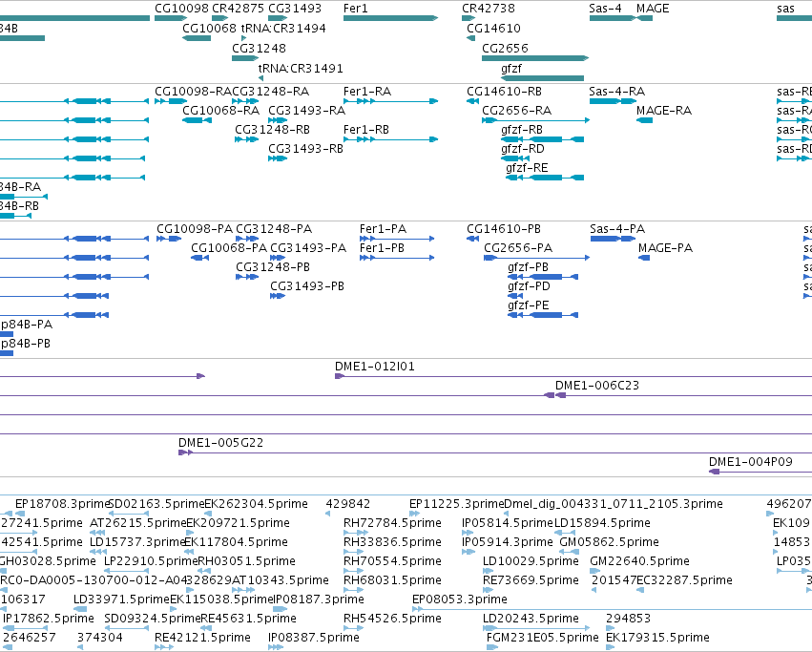Viewport: 812px width, 652px height.
Task: Click the Sas-4 gene label
Action: [605, 9]
